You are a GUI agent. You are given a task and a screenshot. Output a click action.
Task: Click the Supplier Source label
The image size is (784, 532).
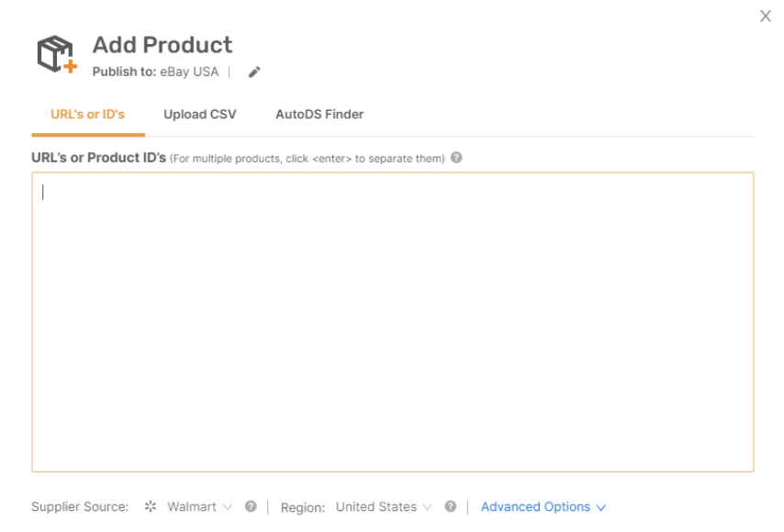click(x=80, y=506)
